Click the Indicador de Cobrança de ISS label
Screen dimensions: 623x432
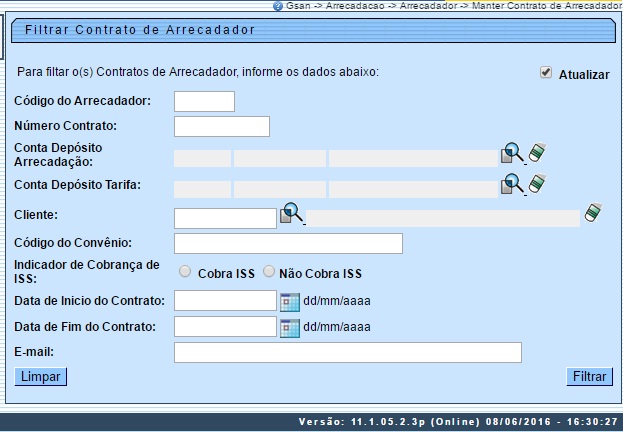[x=87, y=271]
